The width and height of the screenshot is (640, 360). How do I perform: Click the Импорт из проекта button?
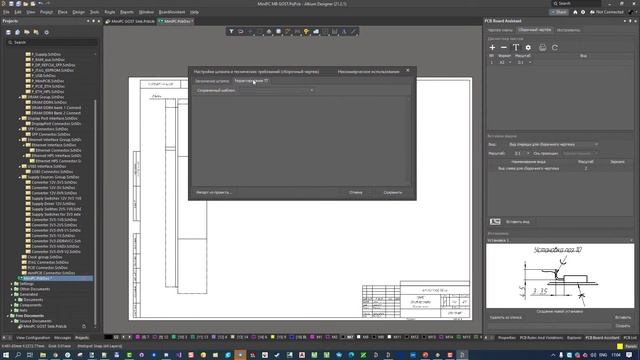pos(214,192)
